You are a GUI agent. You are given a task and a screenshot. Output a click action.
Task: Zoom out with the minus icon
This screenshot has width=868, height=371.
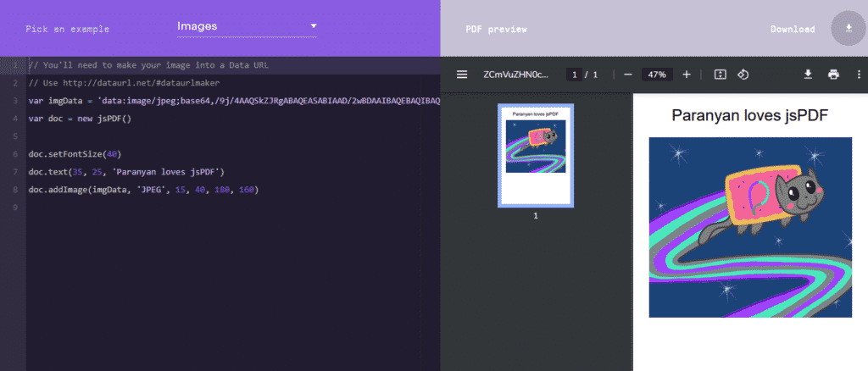[628, 74]
